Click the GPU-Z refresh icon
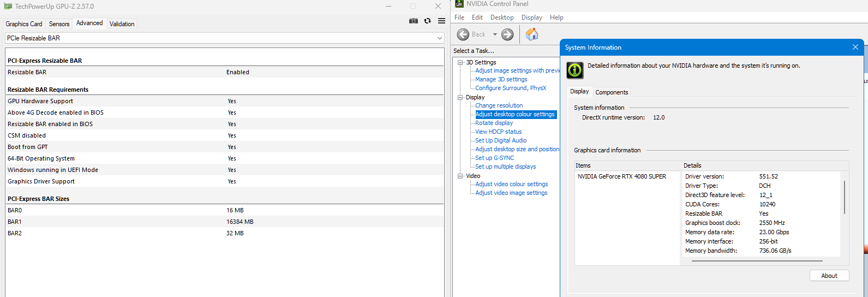Image resolution: width=868 pixels, height=297 pixels. click(428, 21)
